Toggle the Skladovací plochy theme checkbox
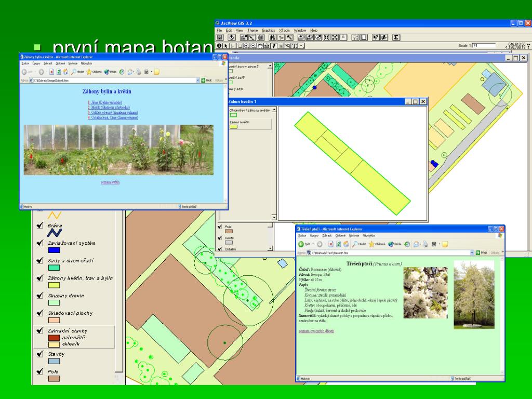This screenshot has height=399, width=532. pos(40,313)
